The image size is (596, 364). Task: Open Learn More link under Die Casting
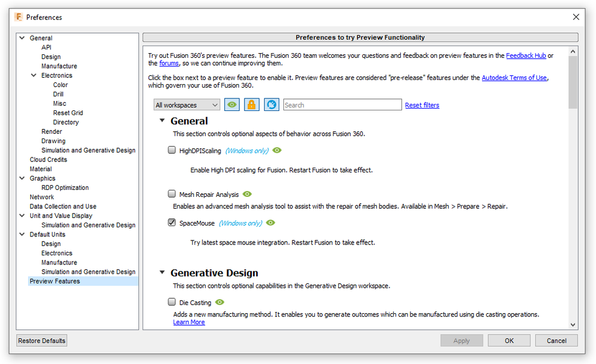coord(189,322)
